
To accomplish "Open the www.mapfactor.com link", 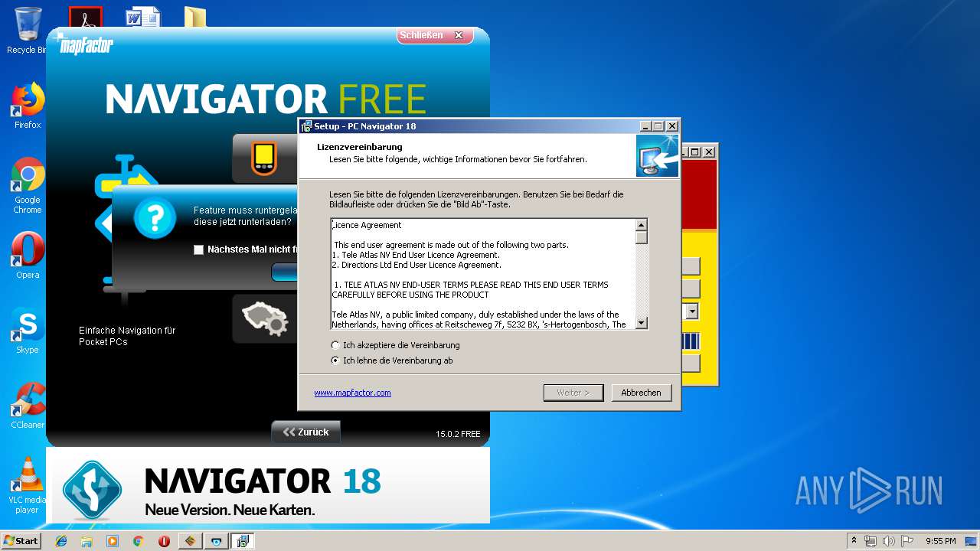I will pyautogui.click(x=352, y=393).
